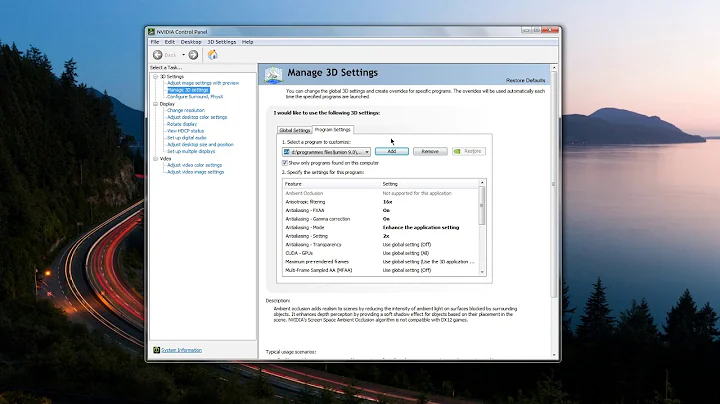Open Adjust video color settings
This screenshot has height=404, width=720.
point(194,165)
